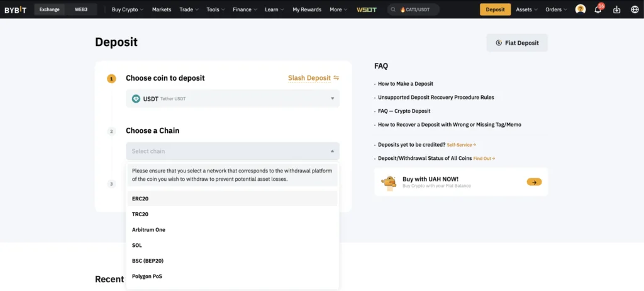Select SOL chain
The image size is (644, 291).
tap(233, 245)
